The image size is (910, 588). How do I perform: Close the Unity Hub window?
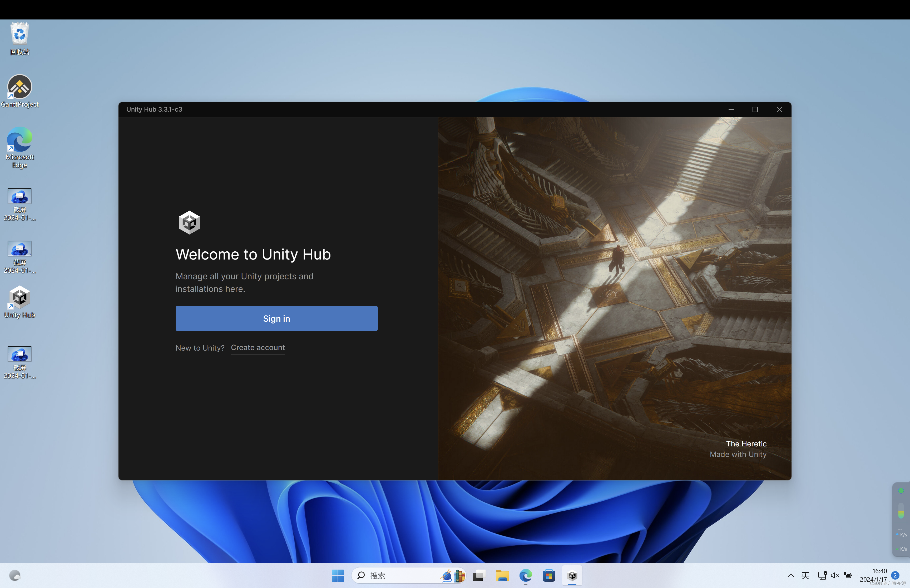[x=779, y=109]
